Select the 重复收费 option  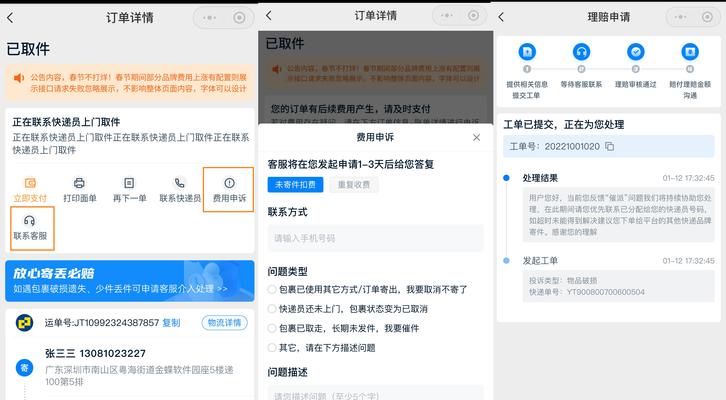coord(354,185)
